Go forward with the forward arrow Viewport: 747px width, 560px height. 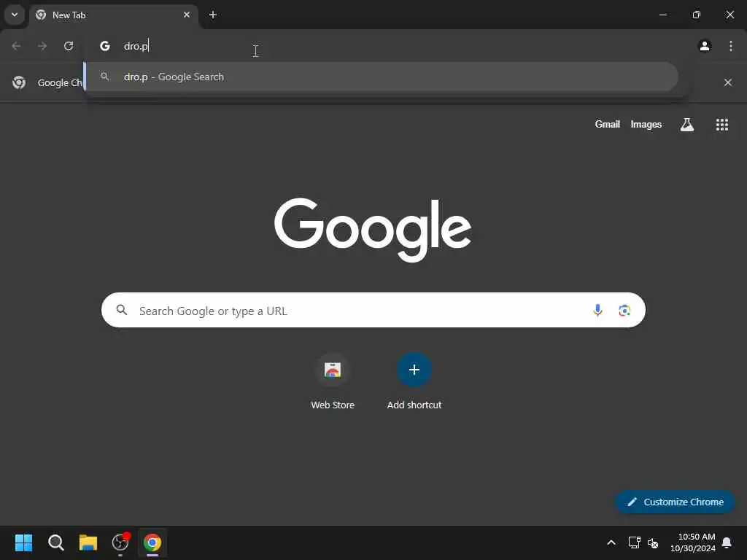click(42, 46)
